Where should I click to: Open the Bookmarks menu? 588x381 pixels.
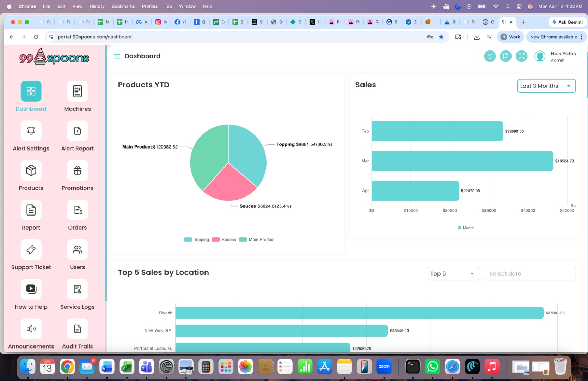point(123,6)
